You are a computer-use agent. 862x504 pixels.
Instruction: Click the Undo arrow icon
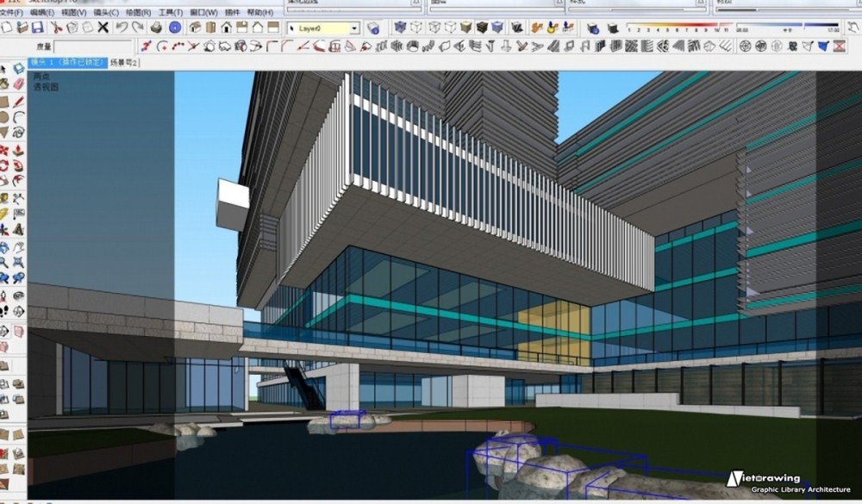click(122, 28)
